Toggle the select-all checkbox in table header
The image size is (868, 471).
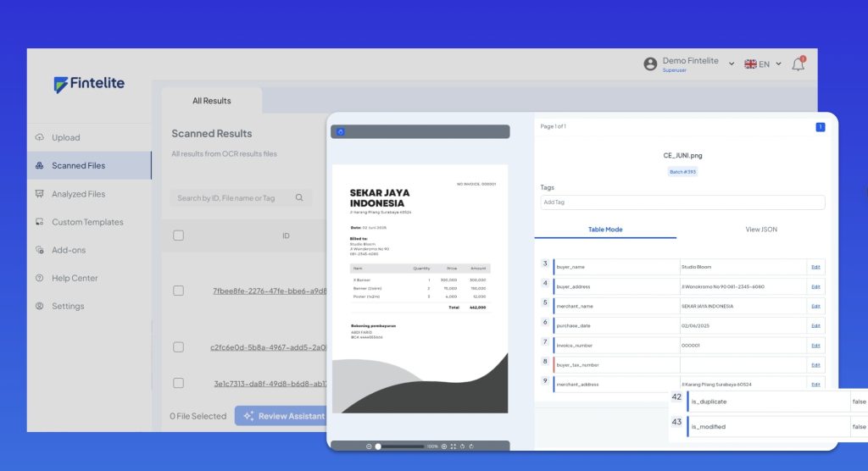point(178,235)
